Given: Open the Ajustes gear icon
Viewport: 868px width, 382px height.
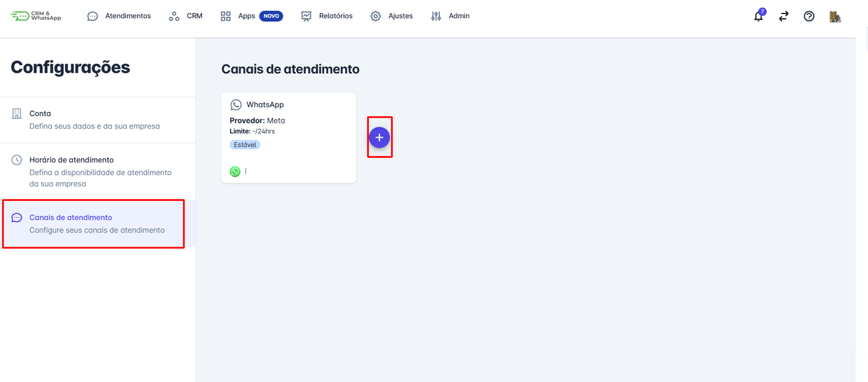Looking at the screenshot, I should coord(375,16).
